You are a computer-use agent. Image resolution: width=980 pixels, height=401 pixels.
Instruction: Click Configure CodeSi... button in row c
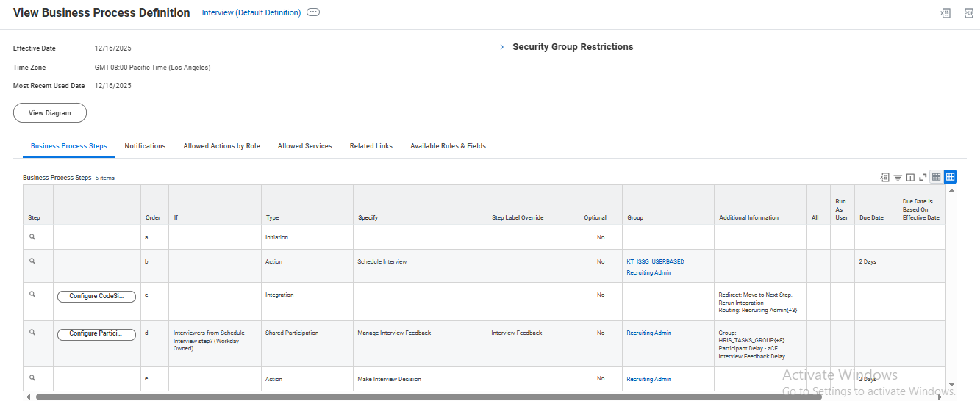[x=97, y=297]
